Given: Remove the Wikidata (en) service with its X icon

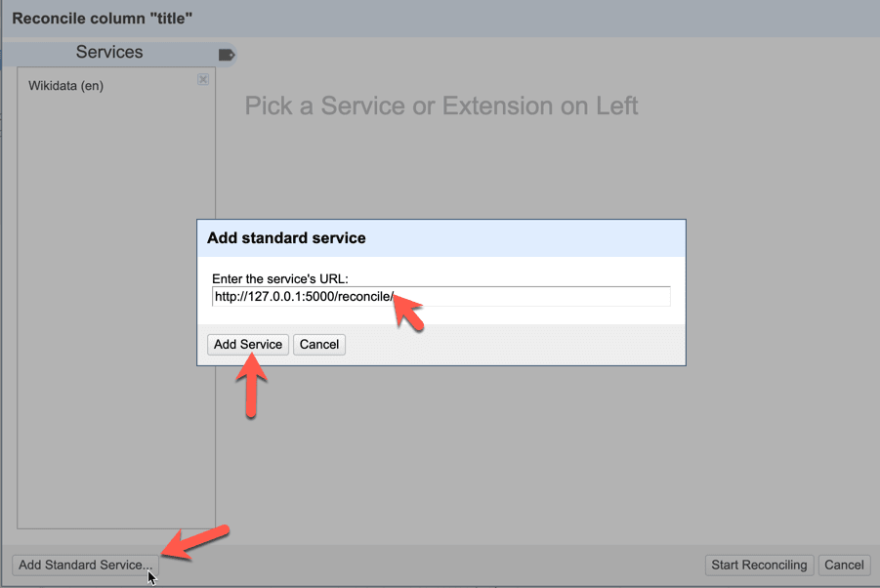Looking at the screenshot, I should [x=202, y=79].
